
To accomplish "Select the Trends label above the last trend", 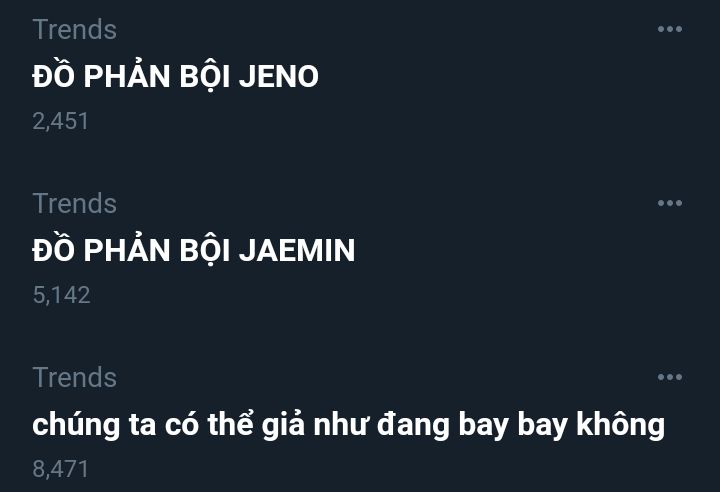I will 74,378.
